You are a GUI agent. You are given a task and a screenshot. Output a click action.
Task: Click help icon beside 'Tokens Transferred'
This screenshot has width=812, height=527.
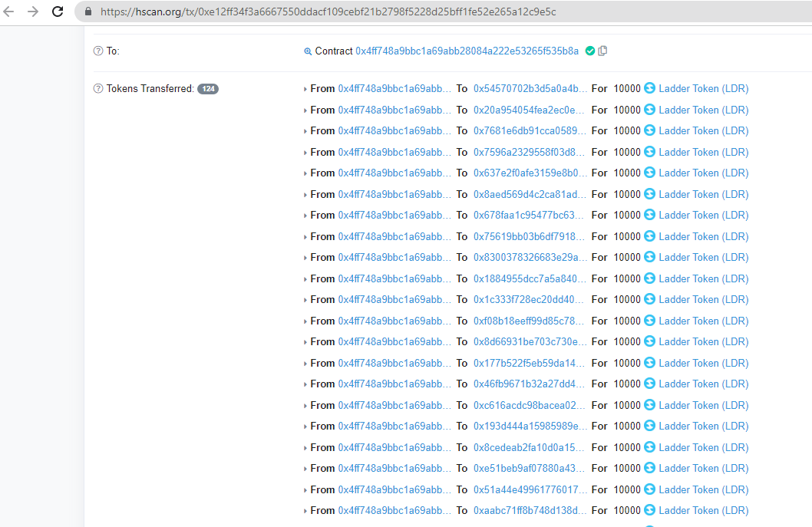98,88
